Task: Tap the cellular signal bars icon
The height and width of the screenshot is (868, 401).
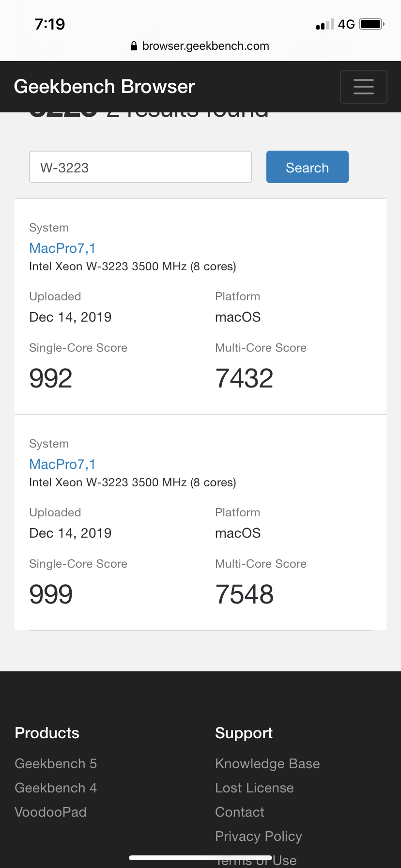Action: coord(325,24)
